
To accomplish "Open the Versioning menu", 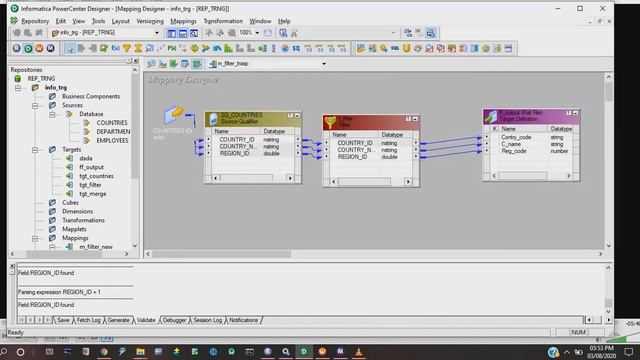I will (x=150, y=21).
